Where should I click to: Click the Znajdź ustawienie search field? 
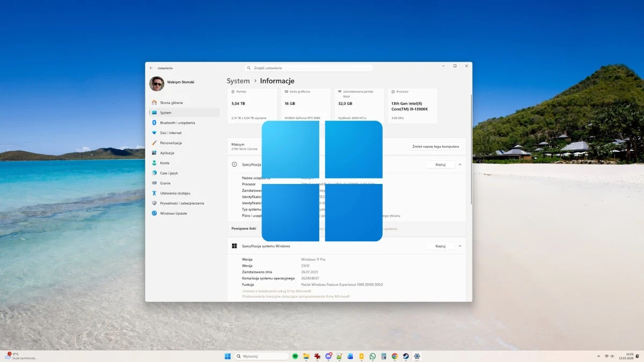pyautogui.click(x=309, y=68)
